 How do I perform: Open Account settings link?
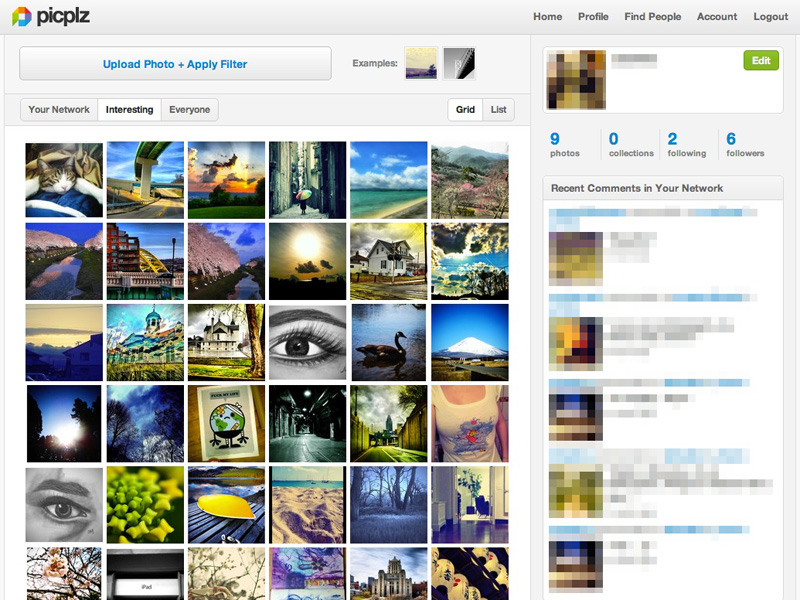click(717, 16)
